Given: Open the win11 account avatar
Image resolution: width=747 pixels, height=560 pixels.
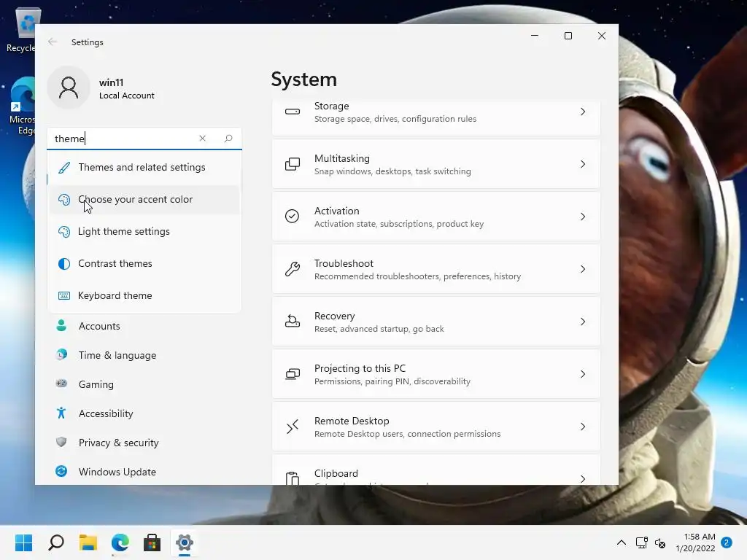Looking at the screenshot, I should pyautogui.click(x=69, y=87).
